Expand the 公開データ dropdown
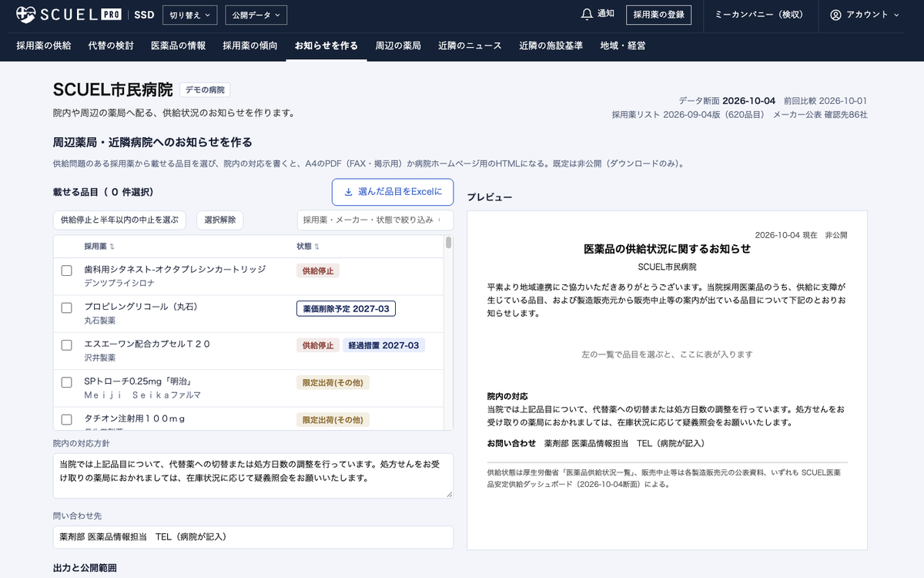This screenshot has height=578, width=924. click(x=256, y=15)
